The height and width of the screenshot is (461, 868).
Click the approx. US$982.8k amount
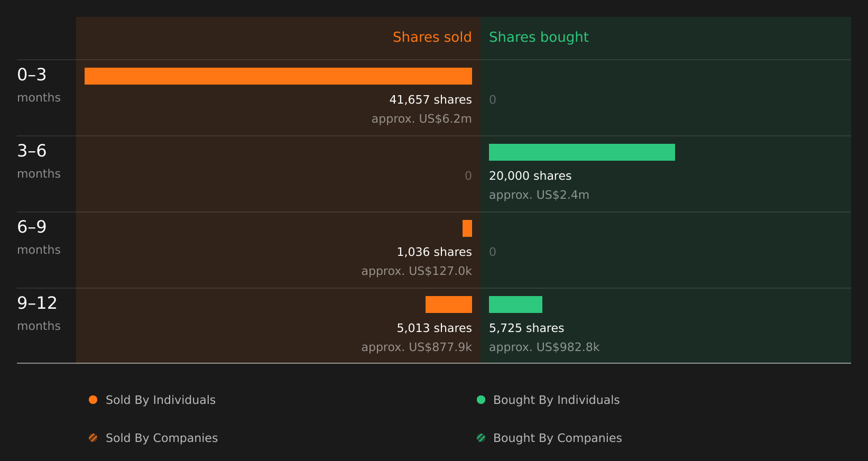tap(544, 347)
